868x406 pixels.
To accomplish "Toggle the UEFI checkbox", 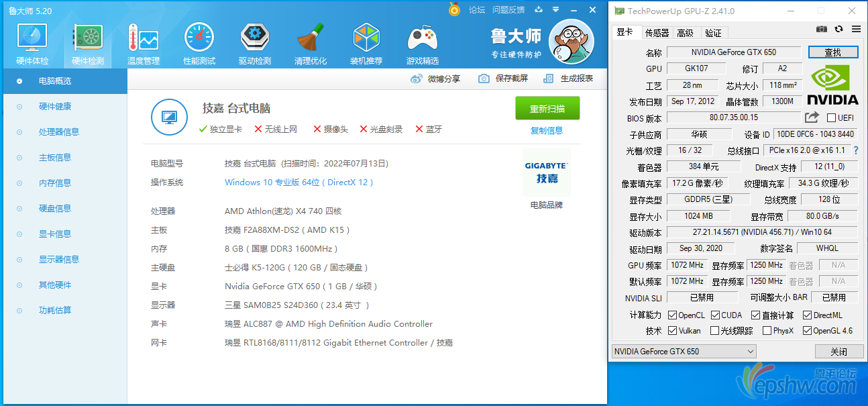I will pyautogui.click(x=831, y=118).
